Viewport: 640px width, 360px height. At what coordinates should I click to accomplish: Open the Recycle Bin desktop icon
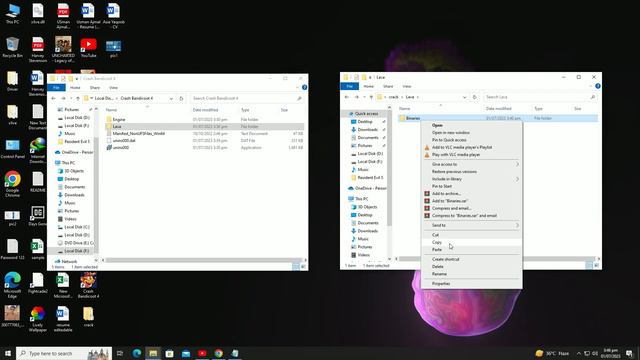pyautogui.click(x=12, y=47)
